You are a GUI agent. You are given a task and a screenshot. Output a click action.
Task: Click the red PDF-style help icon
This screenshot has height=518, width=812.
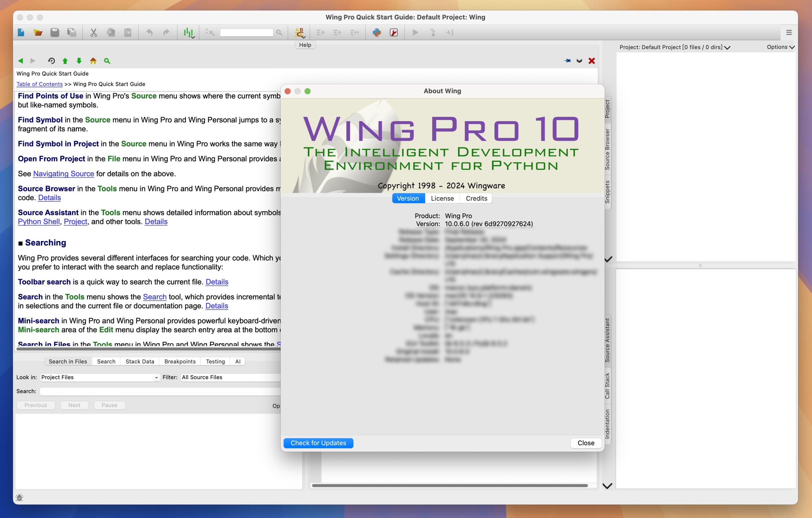click(x=394, y=32)
